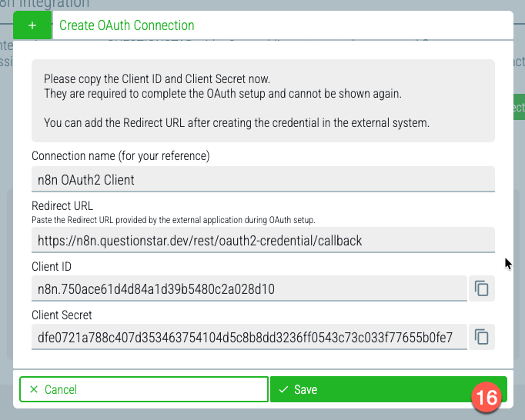525x420 pixels.
Task: Select the Client ID value field
Action: point(249,288)
